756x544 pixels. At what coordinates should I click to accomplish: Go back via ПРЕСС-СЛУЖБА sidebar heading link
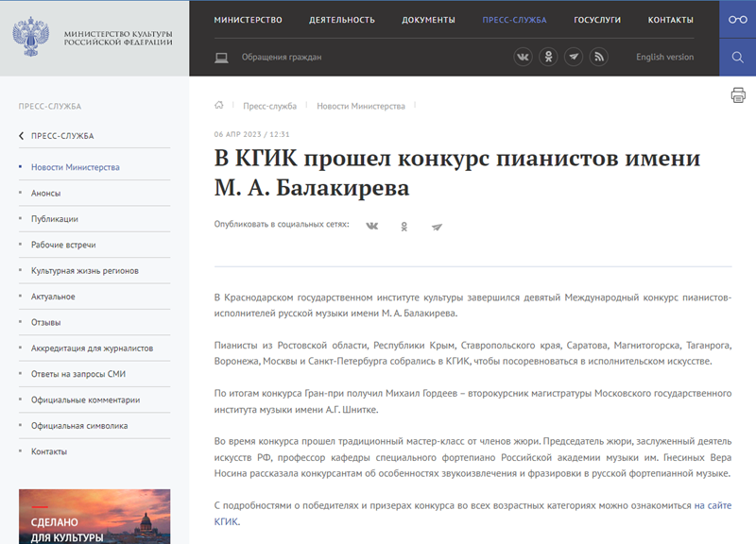(x=62, y=136)
